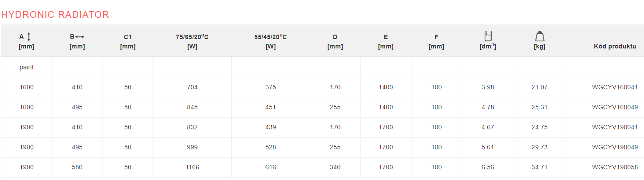Click product code WGCYV160049
The image size is (644, 180).
(615, 107)
